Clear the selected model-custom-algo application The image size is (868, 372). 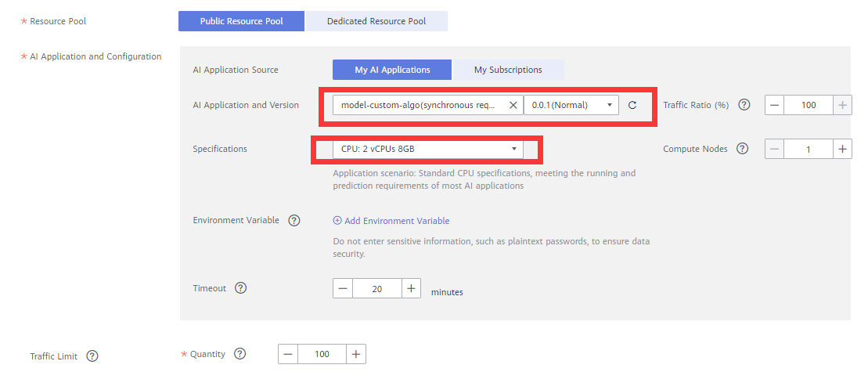click(513, 105)
